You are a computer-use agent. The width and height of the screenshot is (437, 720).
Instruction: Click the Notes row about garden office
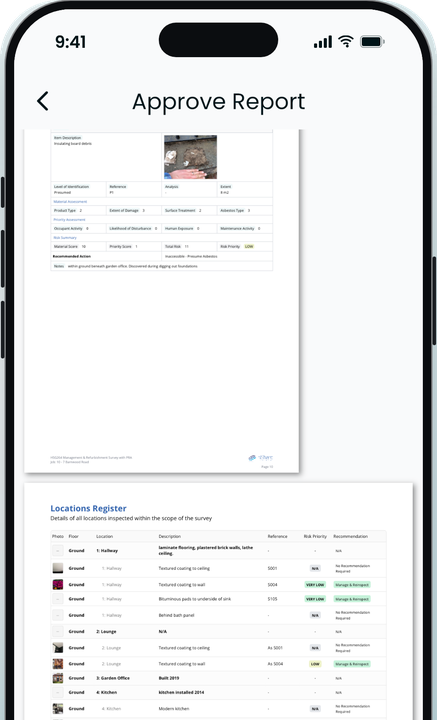[162, 266]
